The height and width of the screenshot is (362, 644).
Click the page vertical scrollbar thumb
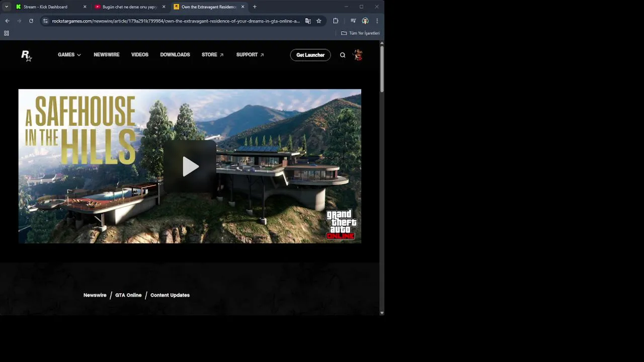click(x=382, y=69)
